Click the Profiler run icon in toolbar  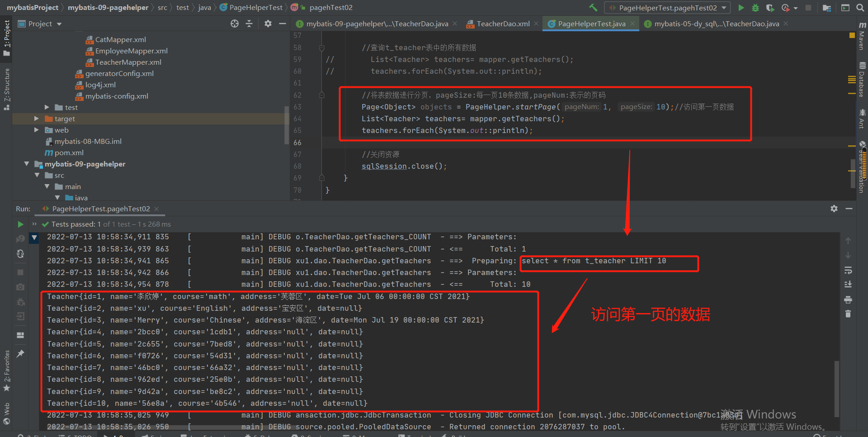pos(786,8)
